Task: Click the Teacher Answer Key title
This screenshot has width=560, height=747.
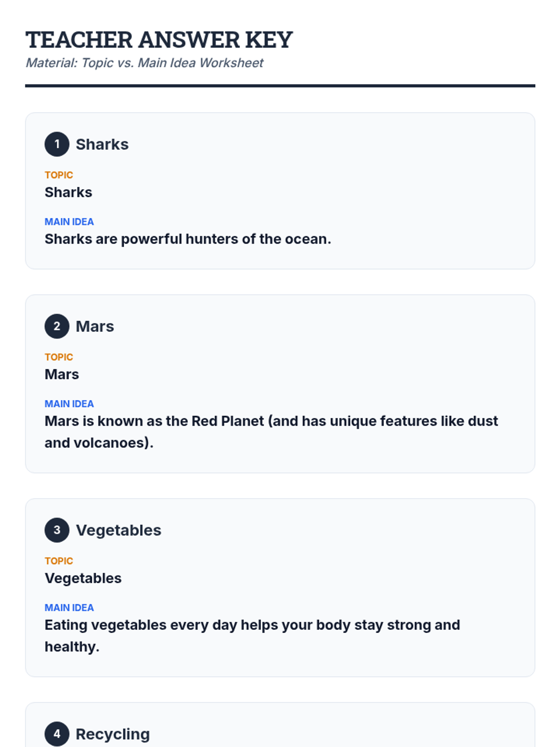Action: (x=159, y=40)
